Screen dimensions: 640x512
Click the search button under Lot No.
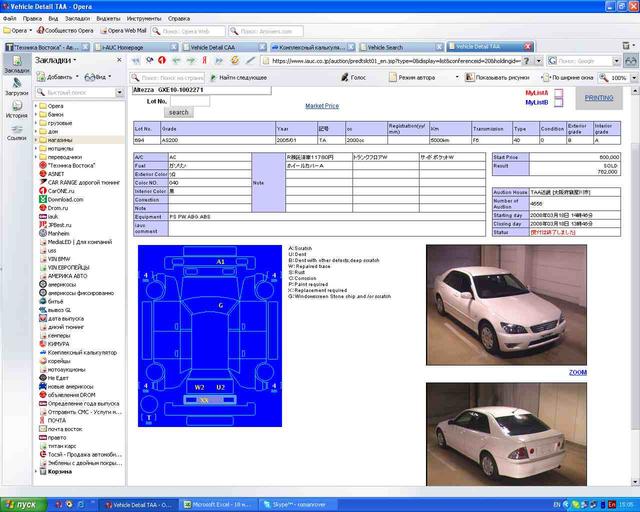click(179, 112)
